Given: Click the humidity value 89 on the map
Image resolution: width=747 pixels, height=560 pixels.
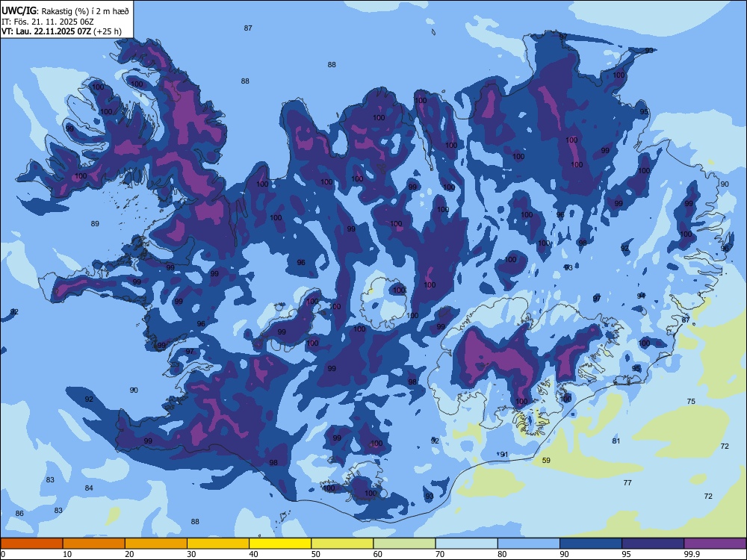Looking at the screenshot, I should click(x=95, y=224).
